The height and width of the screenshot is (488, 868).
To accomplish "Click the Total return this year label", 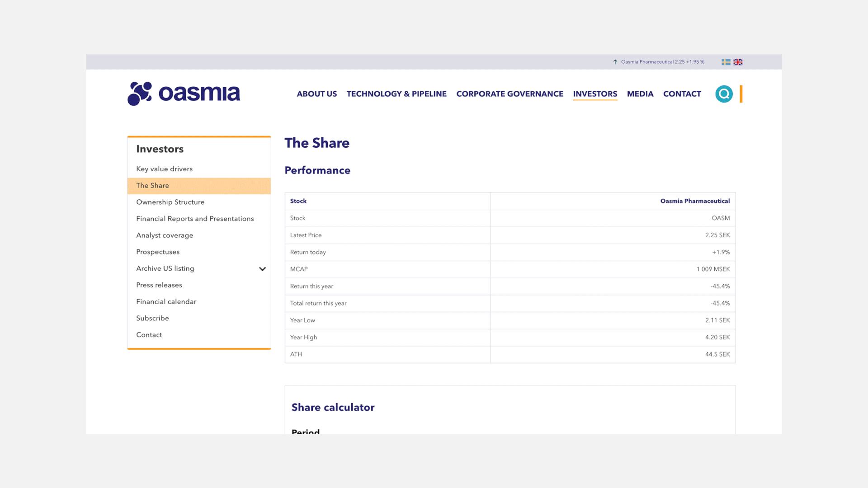I will 318,303.
